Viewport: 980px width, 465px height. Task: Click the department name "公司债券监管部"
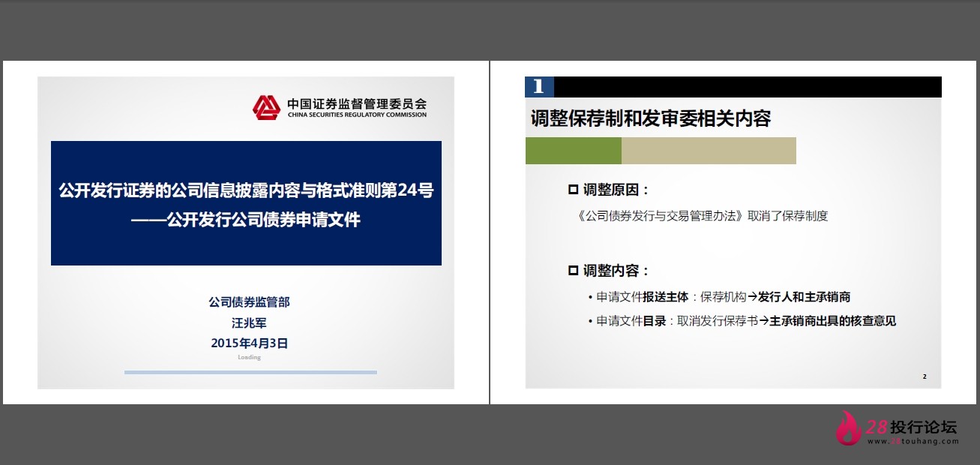pos(249,302)
